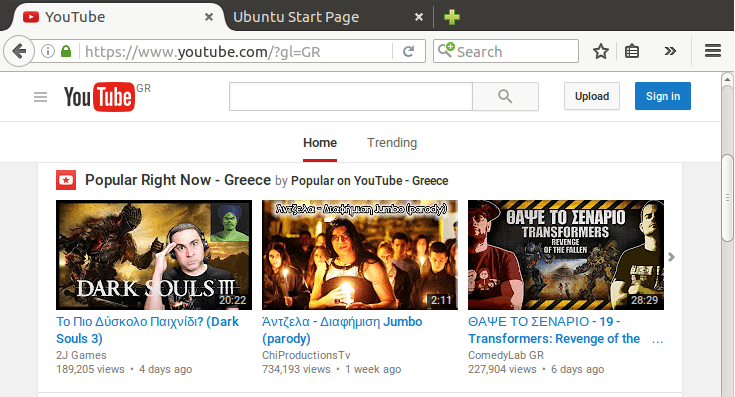This screenshot has width=735, height=397.
Task: Click search engine magnifier icon in browser search
Action: tap(446, 50)
